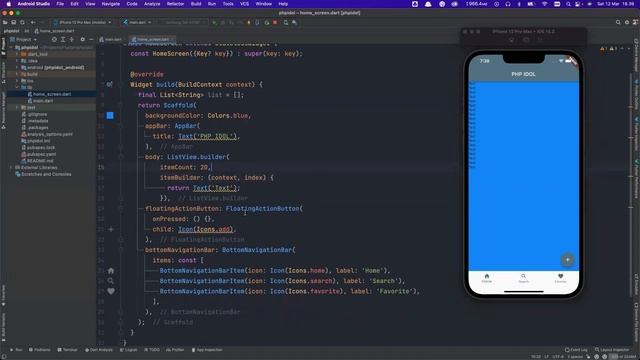Click the green run button in toolbar
Screen dimensions: 640x360
pyautogui.click(x=215, y=22)
